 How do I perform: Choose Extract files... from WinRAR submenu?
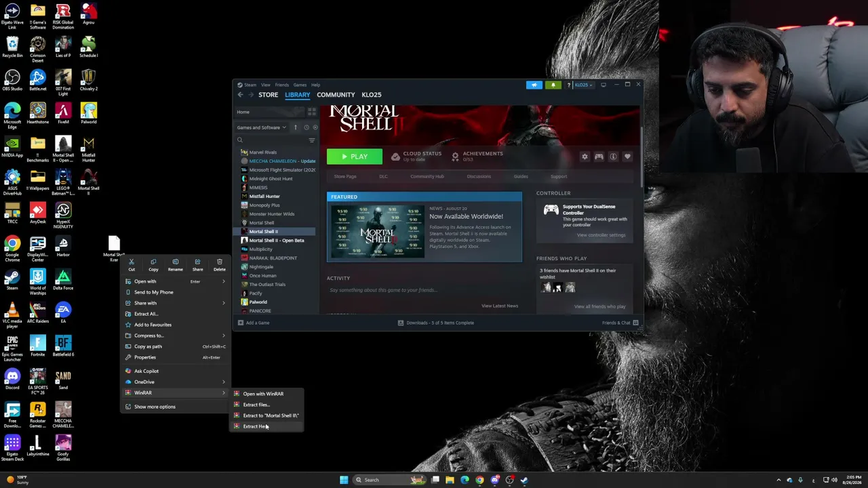coord(267,405)
